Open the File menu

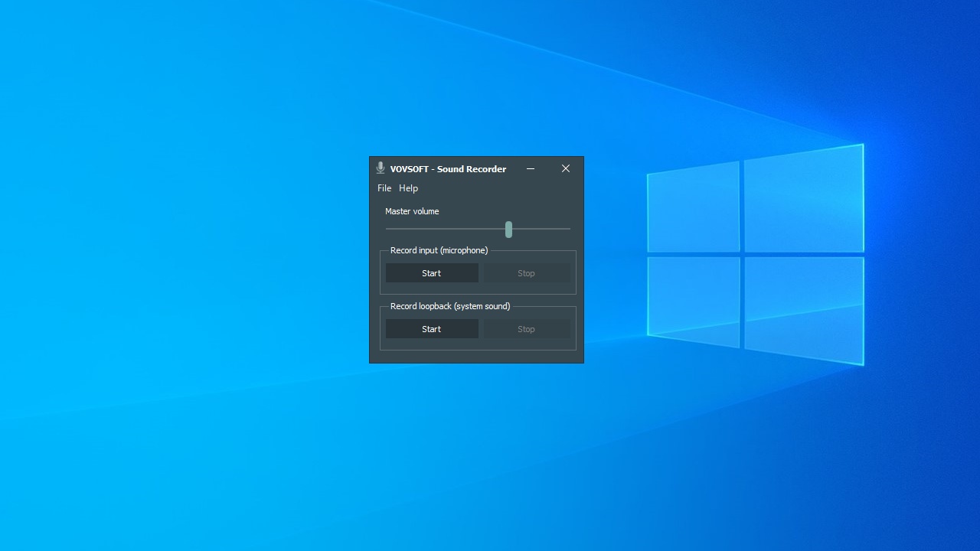coord(384,188)
